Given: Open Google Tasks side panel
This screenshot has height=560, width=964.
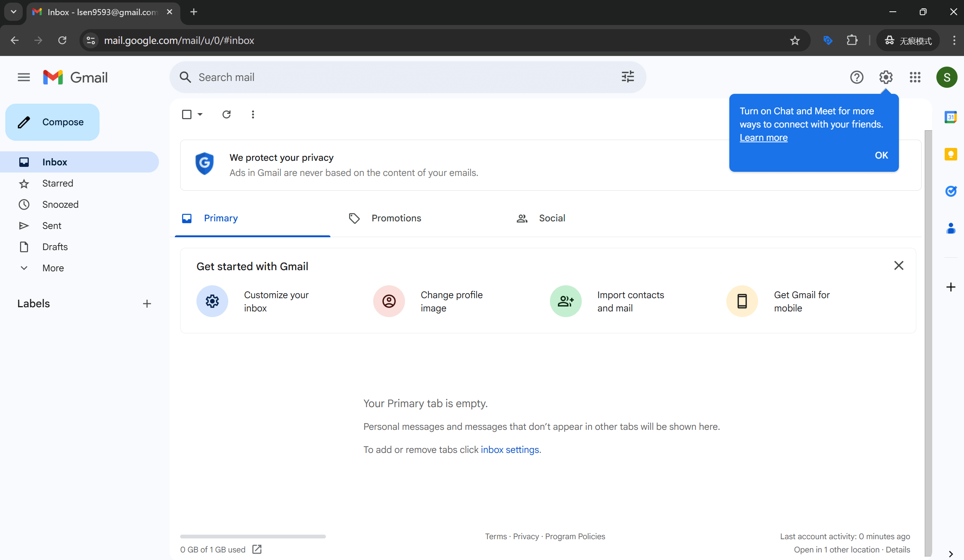Looking at the screenshot, I should (x=952, y=191).
